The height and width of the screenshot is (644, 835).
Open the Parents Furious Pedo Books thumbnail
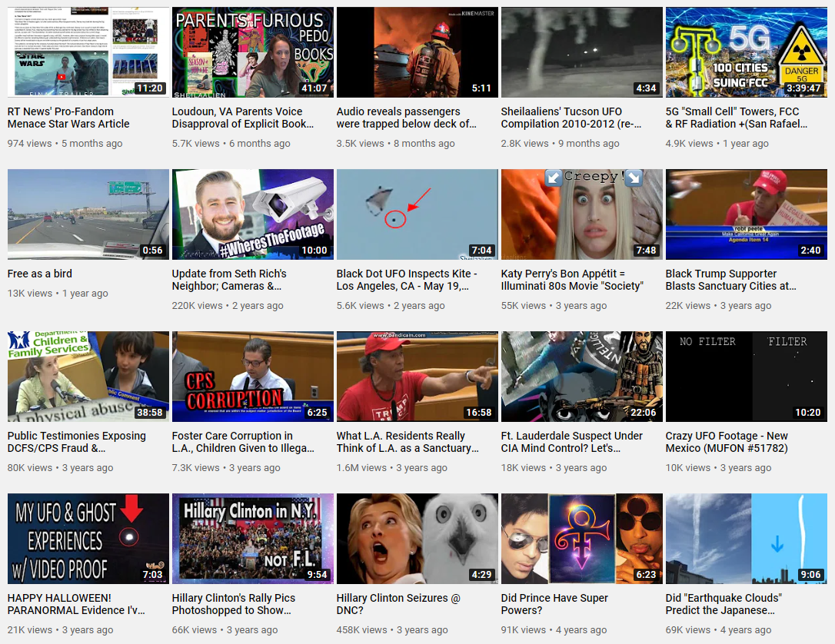click(253, 52)
